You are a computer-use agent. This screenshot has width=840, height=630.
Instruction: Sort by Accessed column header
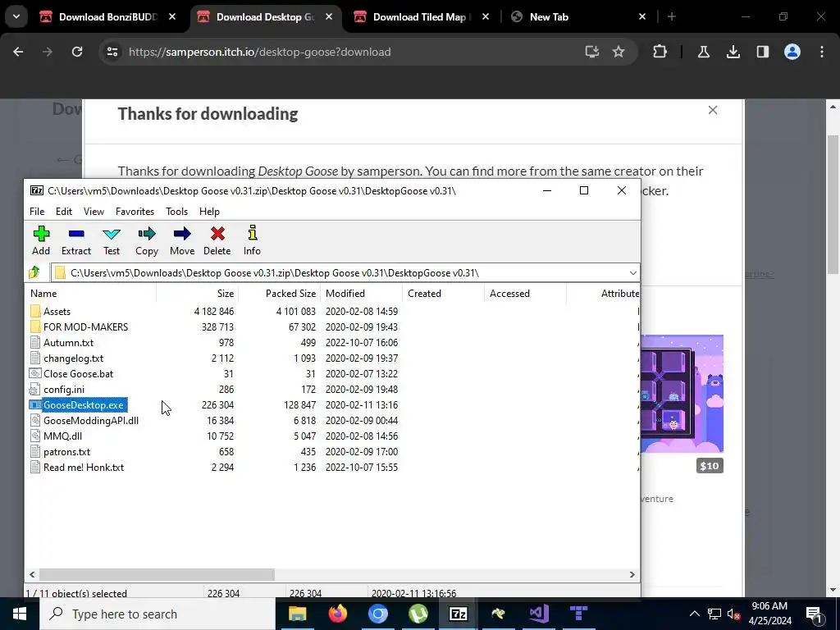(525, 294)
